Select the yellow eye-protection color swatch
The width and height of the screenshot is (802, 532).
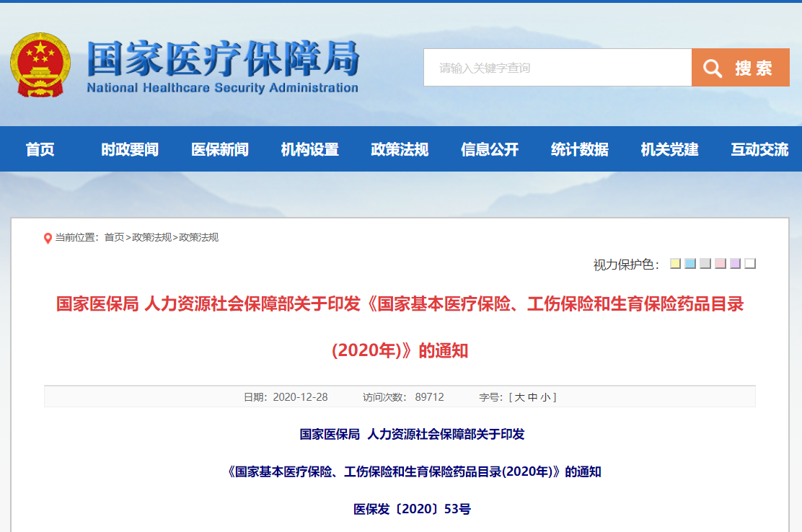(675, 264)
